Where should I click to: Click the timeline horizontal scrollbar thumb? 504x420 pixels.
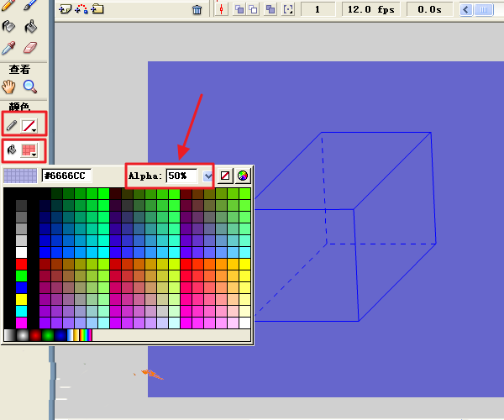484,9
